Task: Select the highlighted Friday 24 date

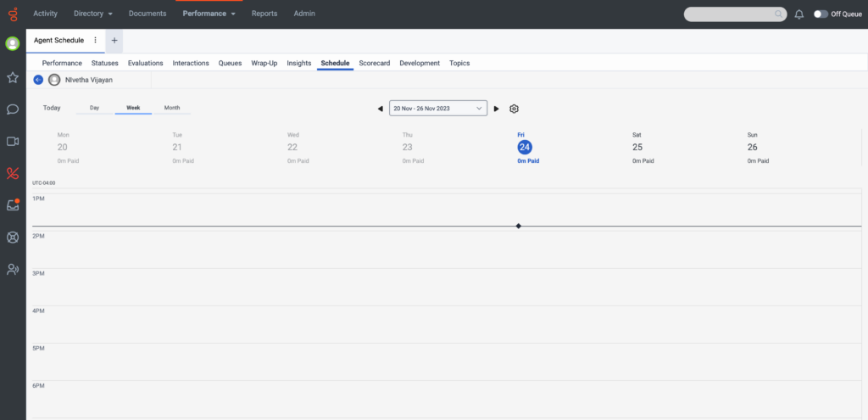Action: 525,148
